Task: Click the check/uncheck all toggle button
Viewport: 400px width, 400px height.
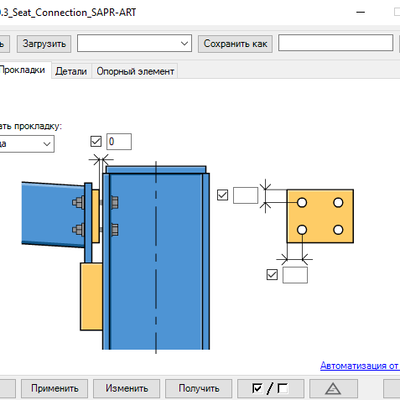Action: (x=270, y=388)
